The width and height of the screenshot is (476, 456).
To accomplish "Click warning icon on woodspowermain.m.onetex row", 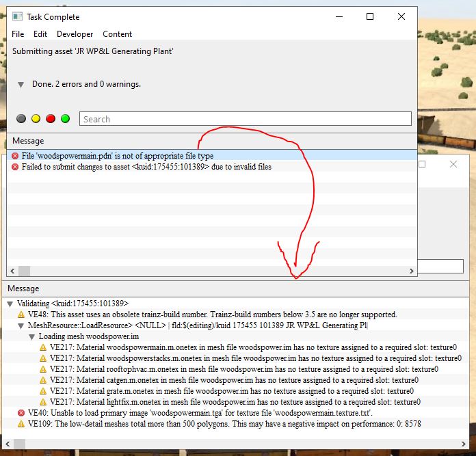I will pyautogui.click(x=43, y=347).
